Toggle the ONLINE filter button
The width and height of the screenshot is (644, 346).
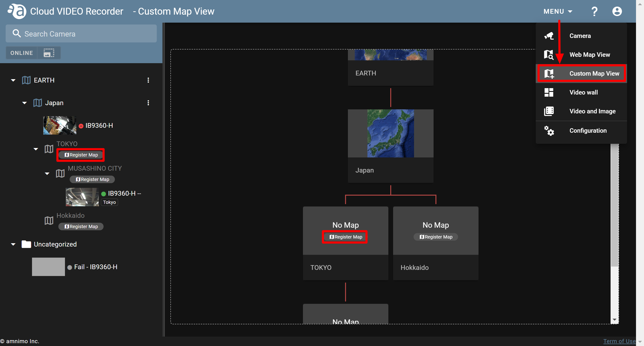[21, 53]
